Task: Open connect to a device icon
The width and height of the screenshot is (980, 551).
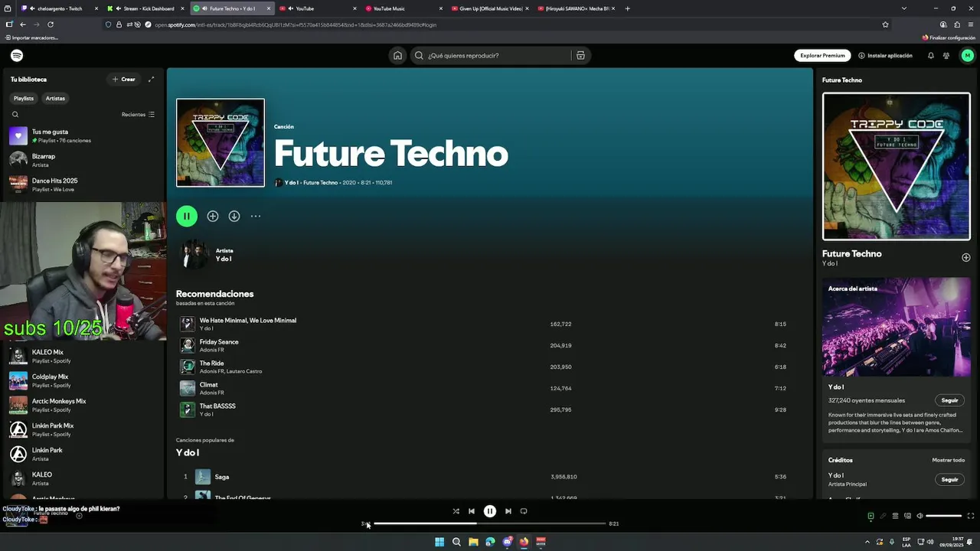Action: pyautogui.click(x=907, y=516)
